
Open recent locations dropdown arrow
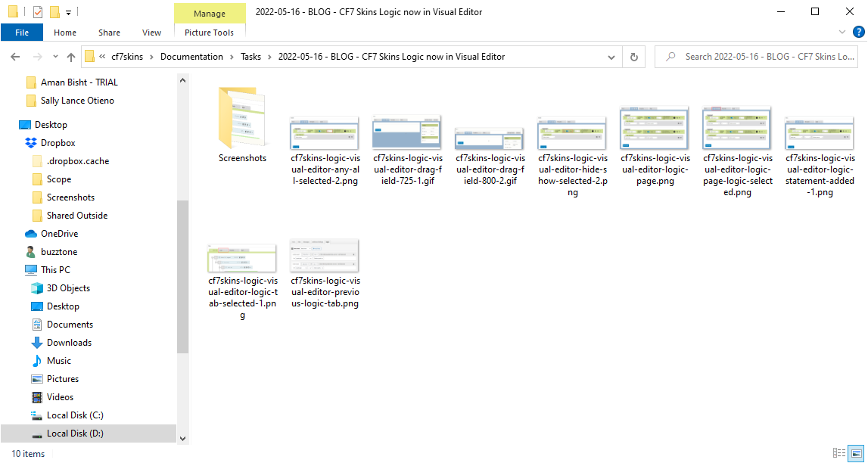(x=54, y=57)
